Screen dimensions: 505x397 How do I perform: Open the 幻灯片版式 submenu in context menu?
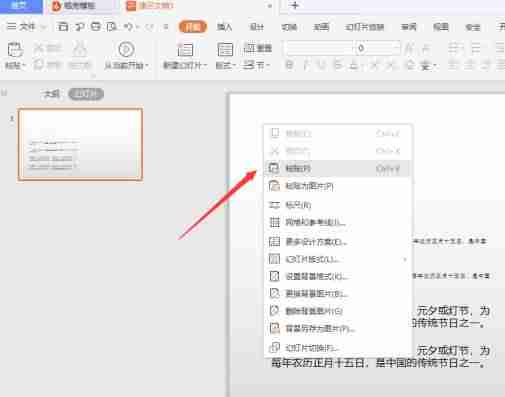[x=337, y=259]
